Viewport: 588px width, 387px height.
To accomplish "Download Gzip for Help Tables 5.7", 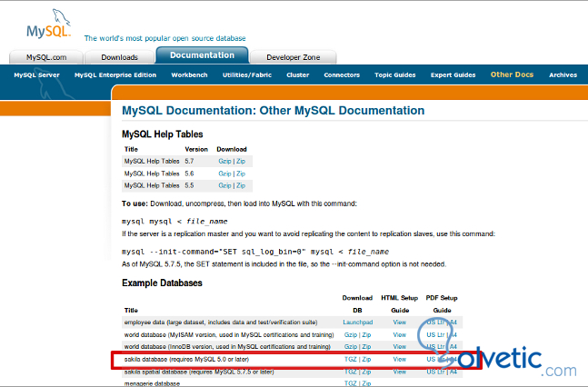I will pos(224,162).
